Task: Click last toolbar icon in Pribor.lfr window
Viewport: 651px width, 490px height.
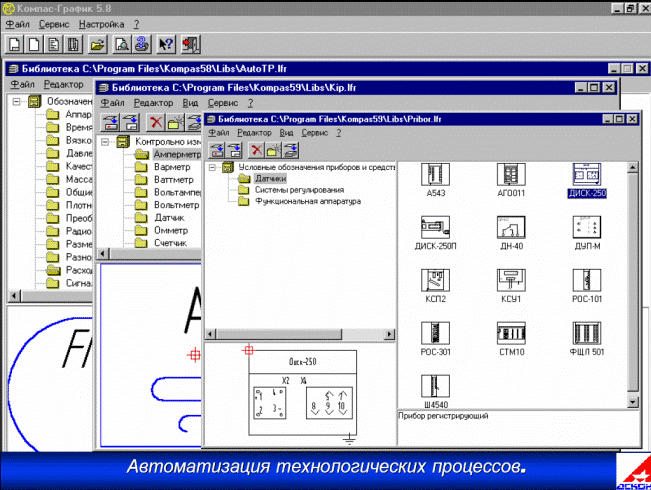Action: (x=291, y=150)
